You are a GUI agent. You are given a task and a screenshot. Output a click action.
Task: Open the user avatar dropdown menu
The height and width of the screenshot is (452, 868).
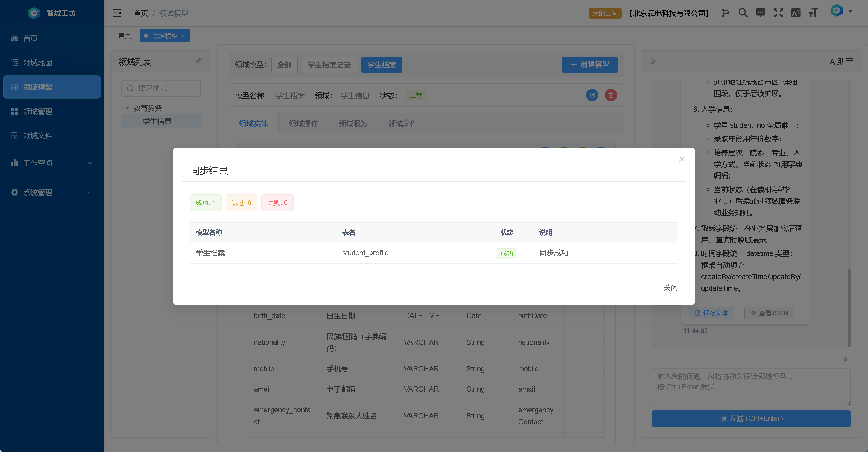tap(841, 11)
